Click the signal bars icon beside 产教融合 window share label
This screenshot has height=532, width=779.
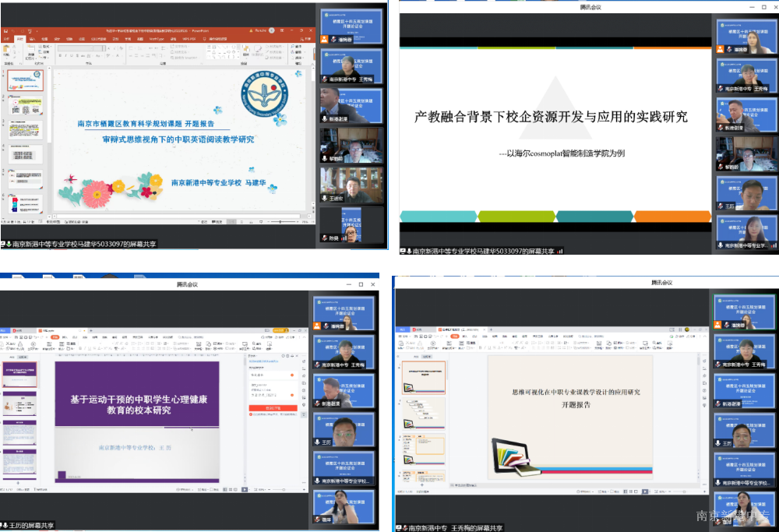(560, 252)
